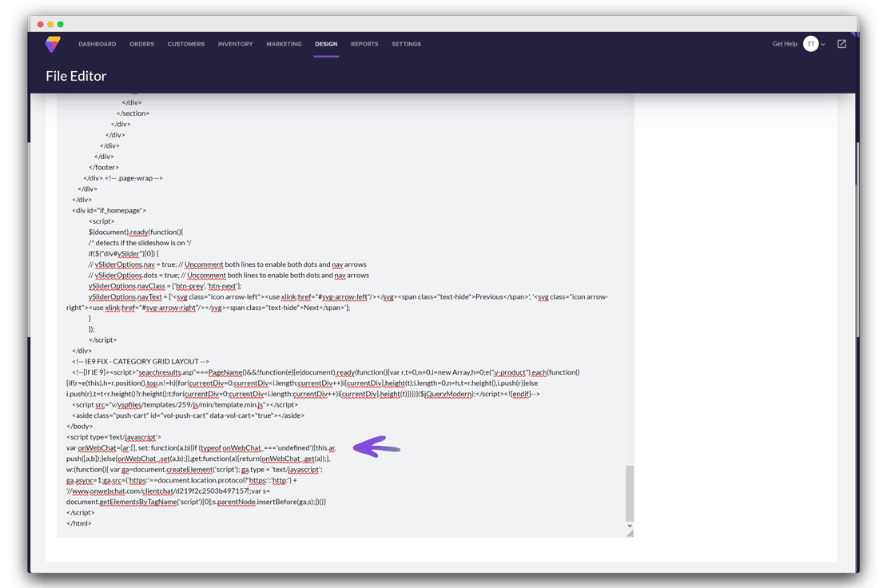The height and width of the screenshot is (588, 887).
Task: Open the storefront preview external-link icon
Action: pyautogui.click(x=841, y=44)
